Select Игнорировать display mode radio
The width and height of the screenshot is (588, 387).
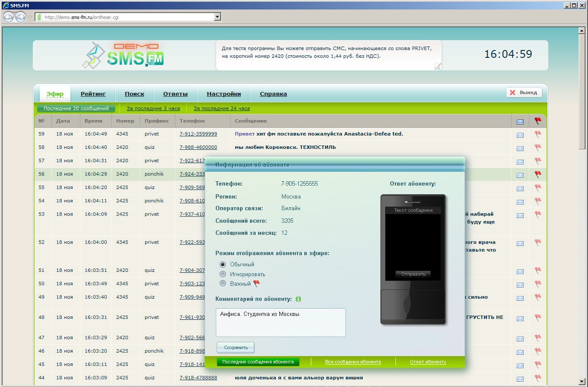tap(223, 274)
